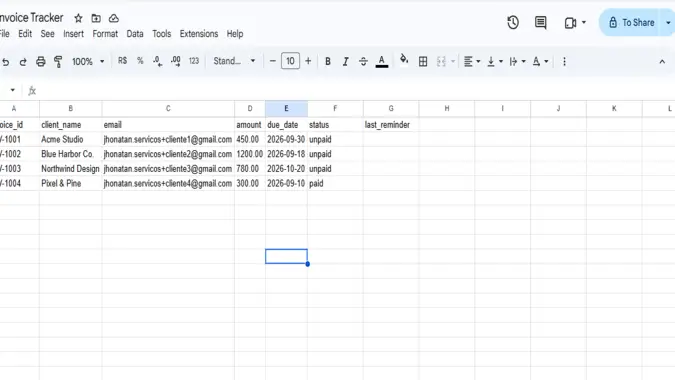Star the Invoice Tracker document

coord(78,18)
